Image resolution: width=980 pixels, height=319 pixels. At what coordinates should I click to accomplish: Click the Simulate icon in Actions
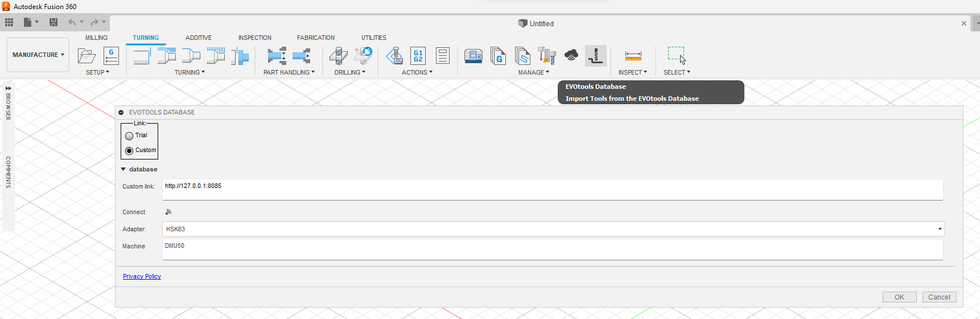coord(394,56)
